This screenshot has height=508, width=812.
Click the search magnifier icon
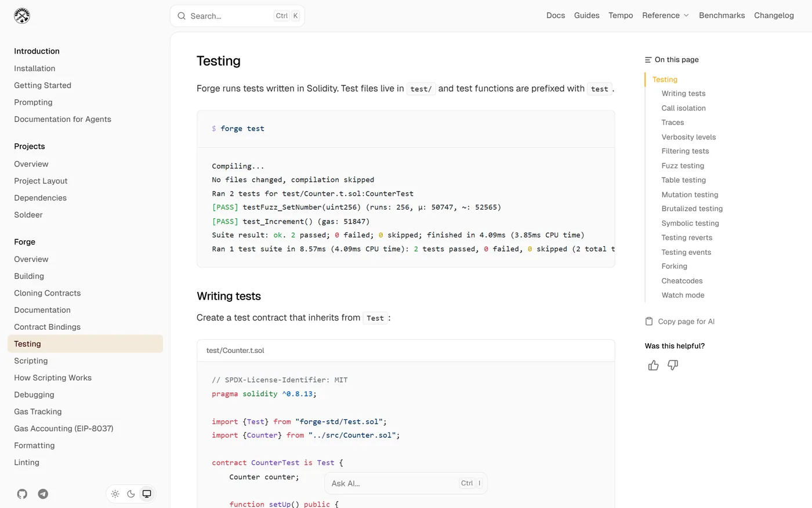coord(182,16)
